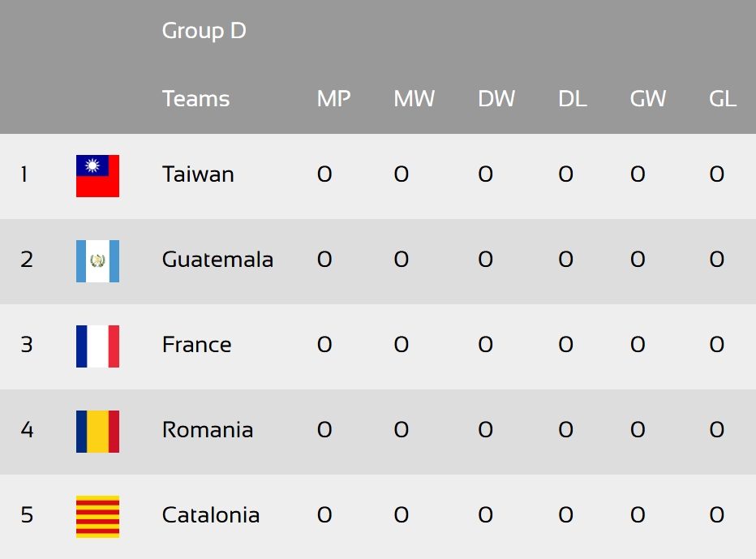This screenshot has height=559, width=756.
Task: Sort by the GW column header
Action: [x=648, y=99]
